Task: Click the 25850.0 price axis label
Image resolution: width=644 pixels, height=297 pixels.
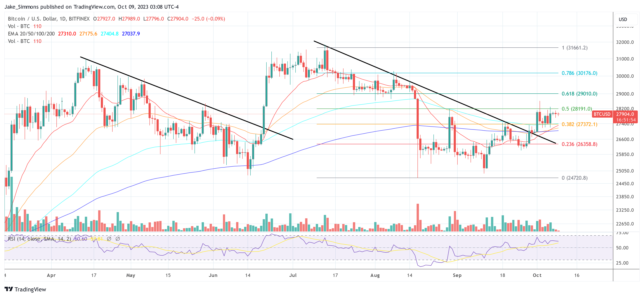Action: pos(625,154)
